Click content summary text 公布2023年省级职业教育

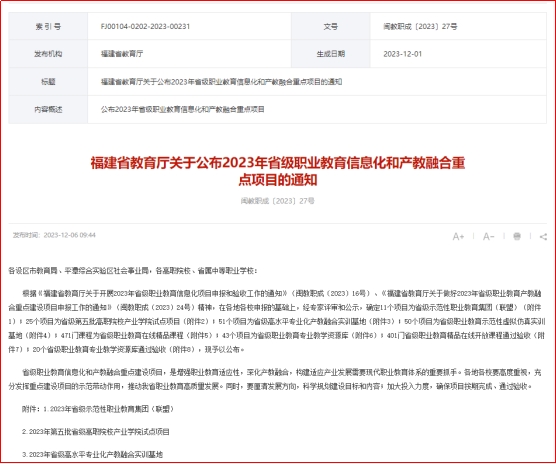[183, 110]
